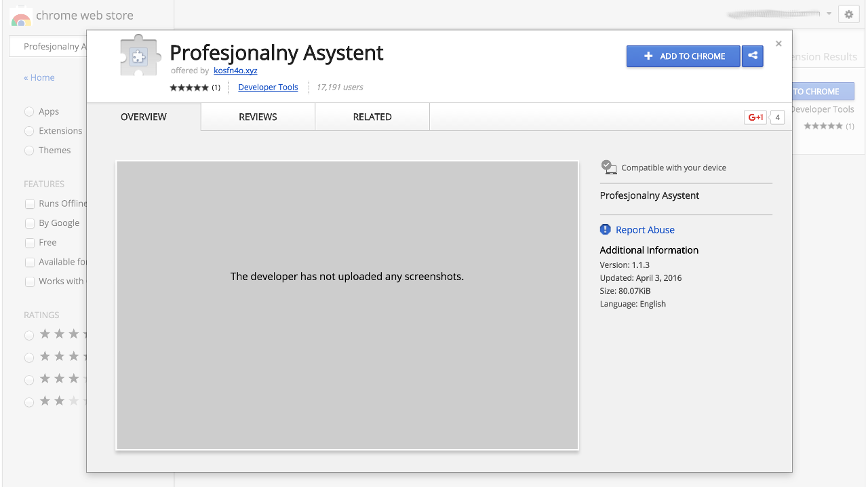Click the +1 count bubble showing 4
The image size is (868, 487).
coord(777,117)
